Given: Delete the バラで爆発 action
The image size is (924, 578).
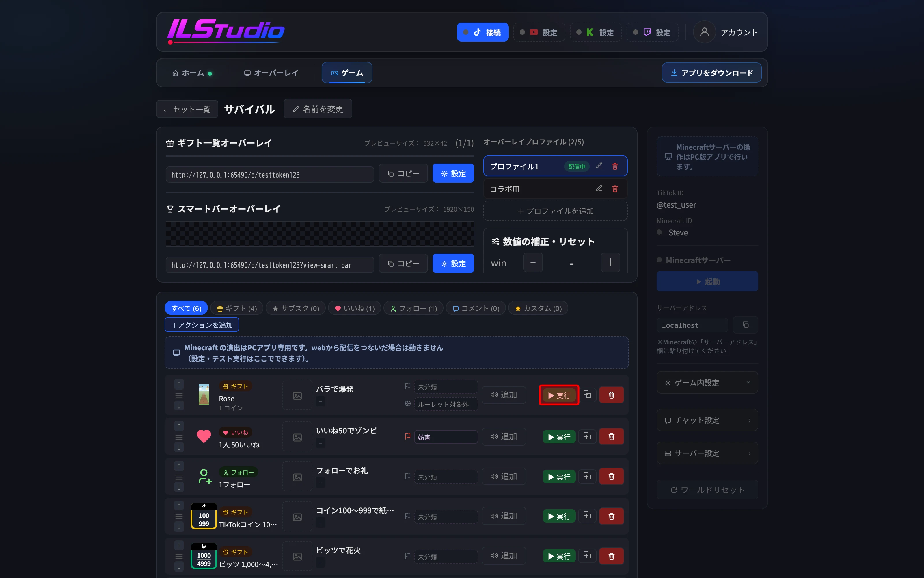Looking at the screenshot, I should point(611,395).
